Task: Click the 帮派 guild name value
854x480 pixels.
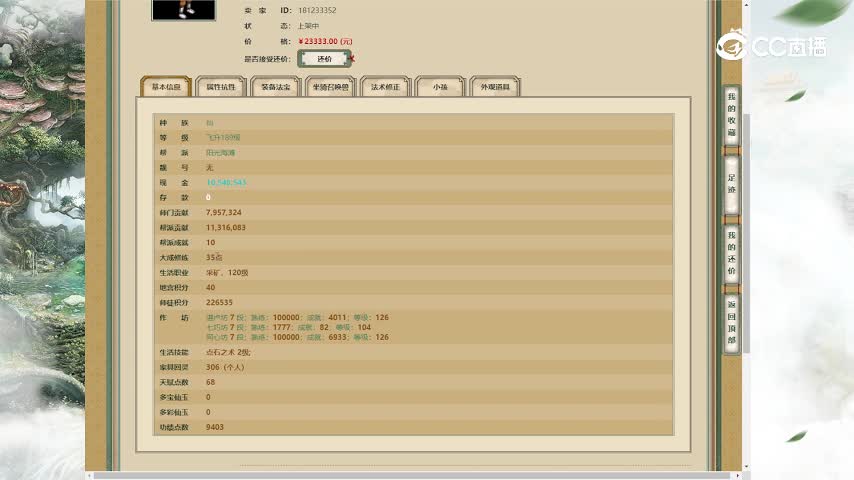Action: (x=221, y=153)
